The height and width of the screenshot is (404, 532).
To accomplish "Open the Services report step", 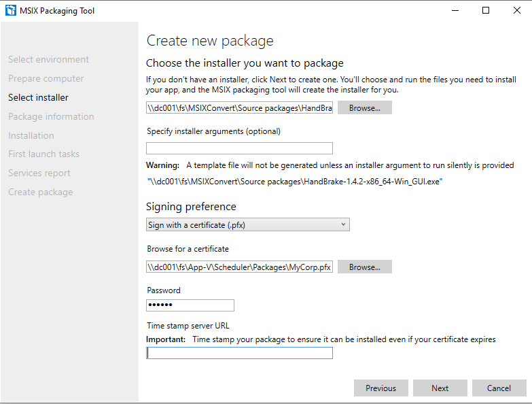I will (x=40, y=173).
